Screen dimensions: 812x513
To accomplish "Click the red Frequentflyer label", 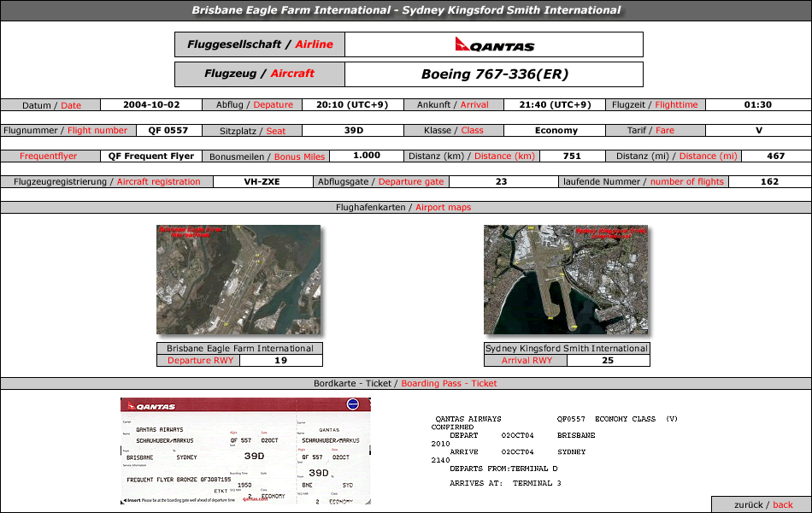I will coord(48,156).
